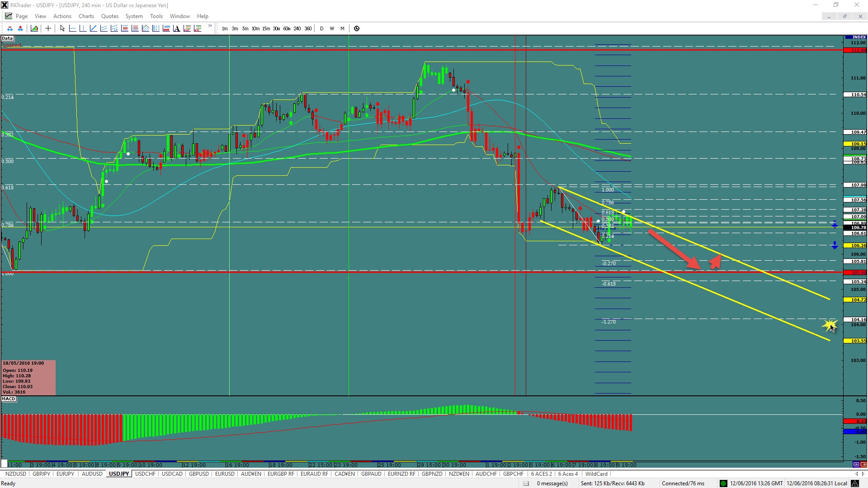868x488 pixels.
Task: Select the crosshair tool
Action: point(48,28)
